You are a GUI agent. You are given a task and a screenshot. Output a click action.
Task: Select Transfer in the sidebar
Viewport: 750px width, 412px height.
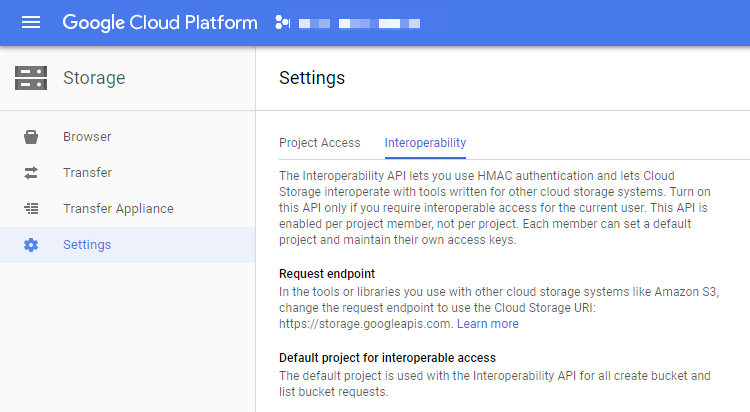[87, 173]
